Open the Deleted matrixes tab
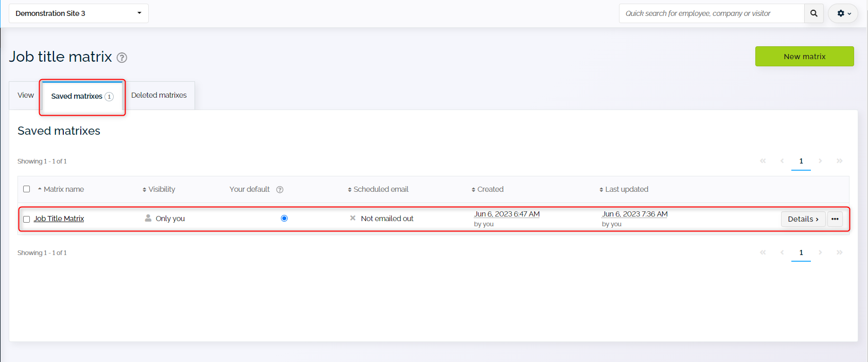868x362 pixels. pyautogui.click(x=159, y=95)
